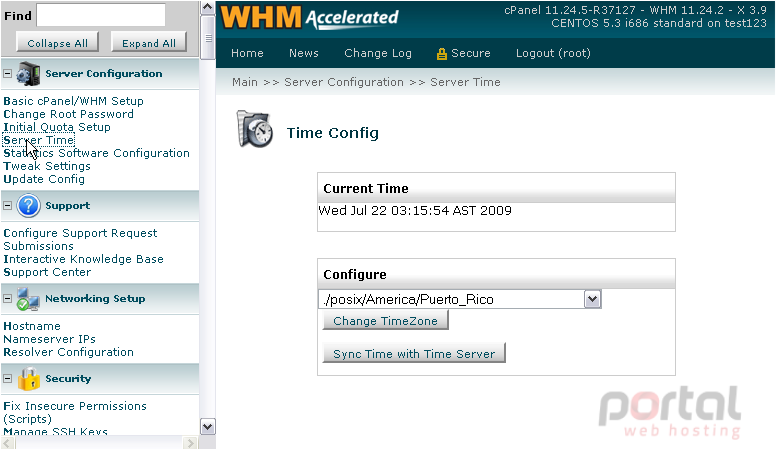Collapse the Networking Setup section

tap(7, 299)
